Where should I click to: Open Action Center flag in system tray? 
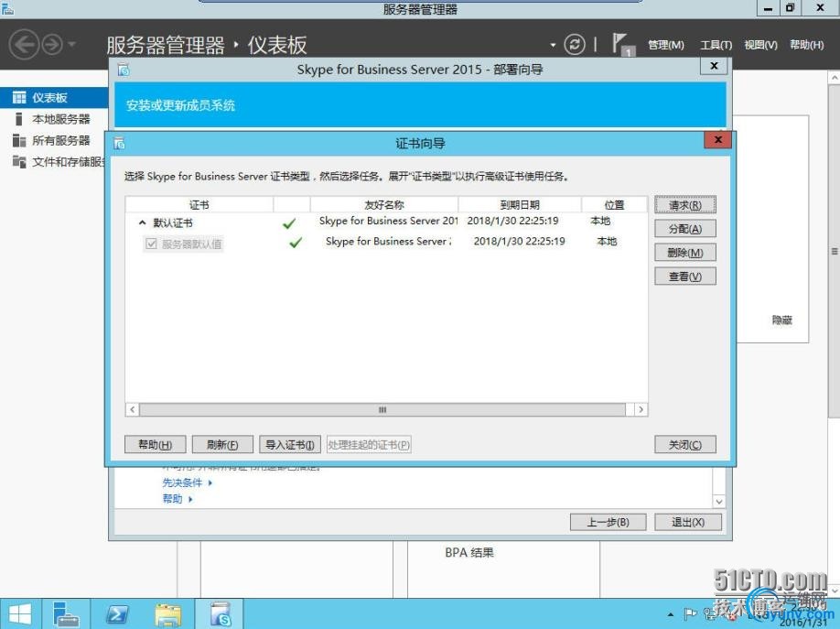(690, 614)
